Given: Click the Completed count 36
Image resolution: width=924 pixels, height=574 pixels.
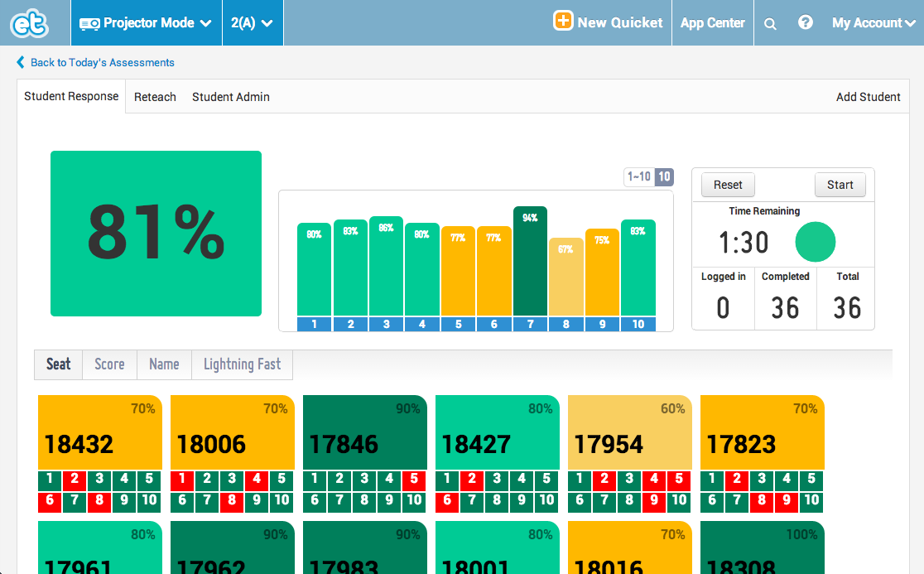Looking at the screenshot, I should click(x=785, y=308).
